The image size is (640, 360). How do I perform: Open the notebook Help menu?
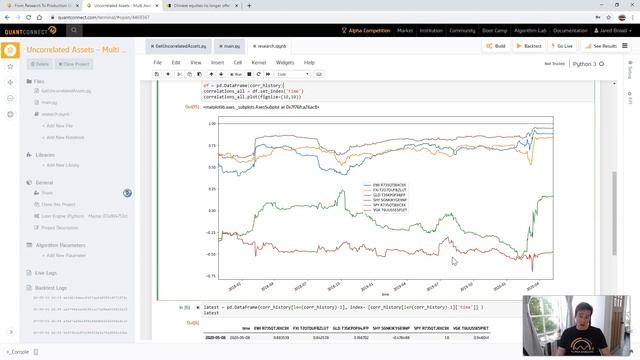[309, 62]
